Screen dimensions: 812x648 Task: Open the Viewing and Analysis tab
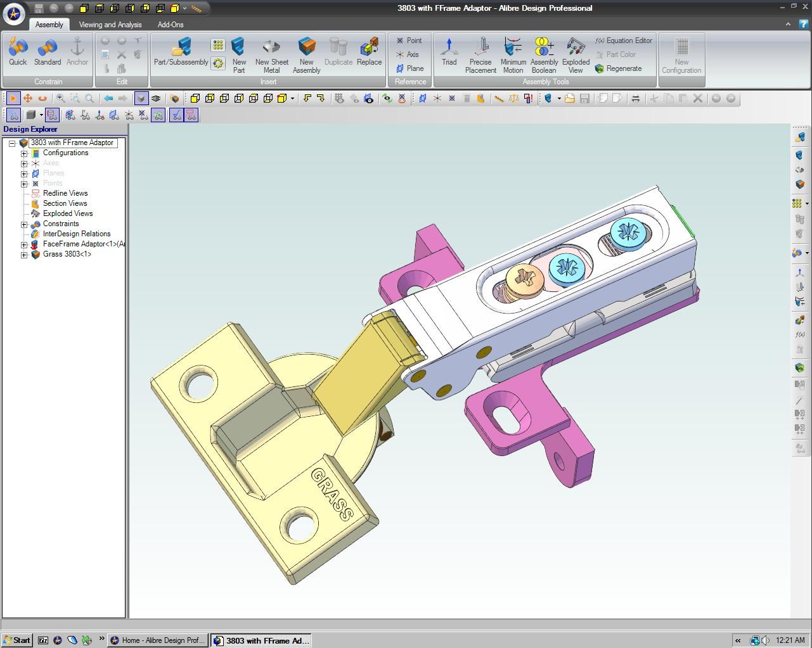coord(110,24)
